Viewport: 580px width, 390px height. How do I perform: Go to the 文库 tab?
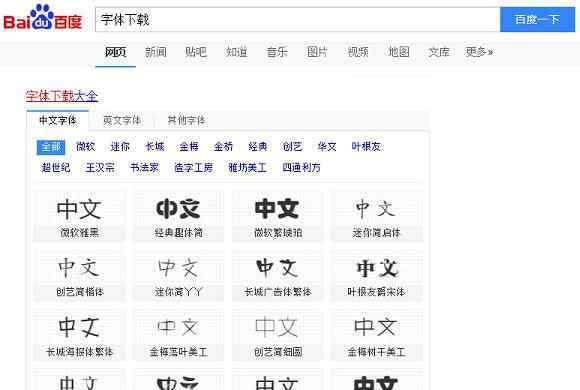tap(439, 52)
